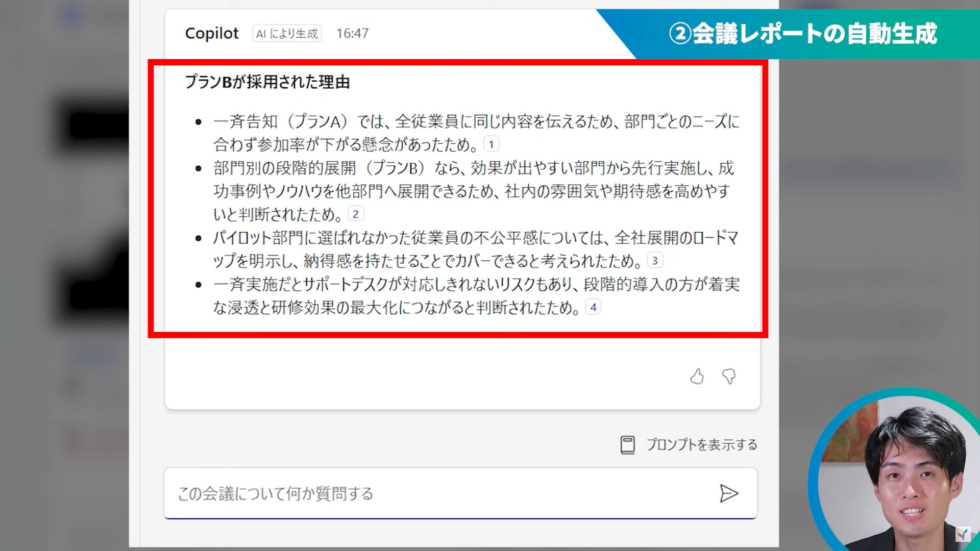Open citation reference 1
The width and height of the screenshot is (980, 551).
(491, 144)
